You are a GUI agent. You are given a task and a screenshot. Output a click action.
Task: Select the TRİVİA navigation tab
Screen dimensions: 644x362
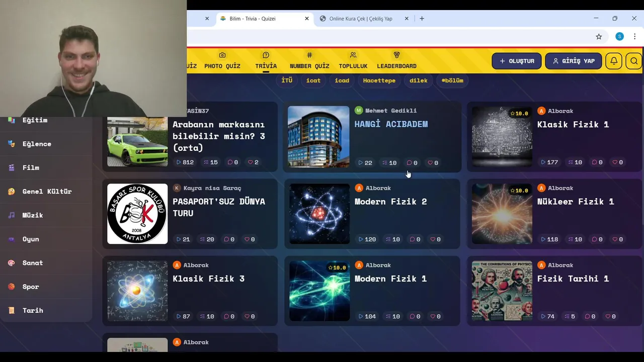click(266, 60)
